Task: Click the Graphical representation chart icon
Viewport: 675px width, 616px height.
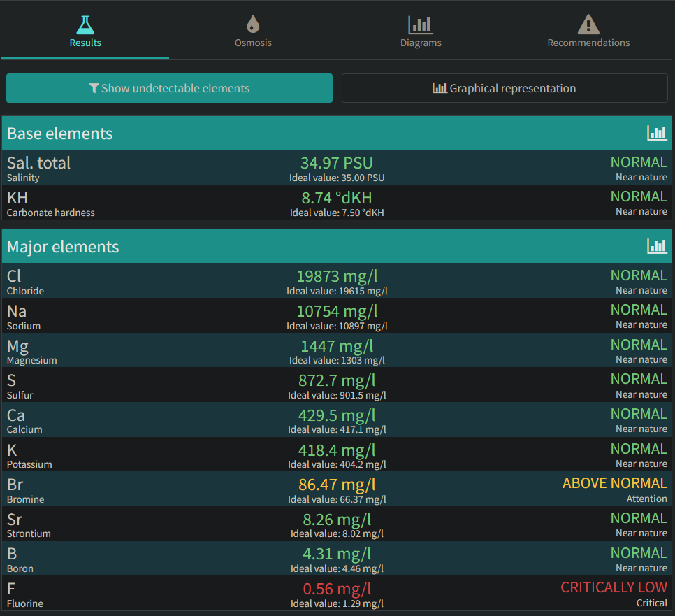Action: point(440,88)
